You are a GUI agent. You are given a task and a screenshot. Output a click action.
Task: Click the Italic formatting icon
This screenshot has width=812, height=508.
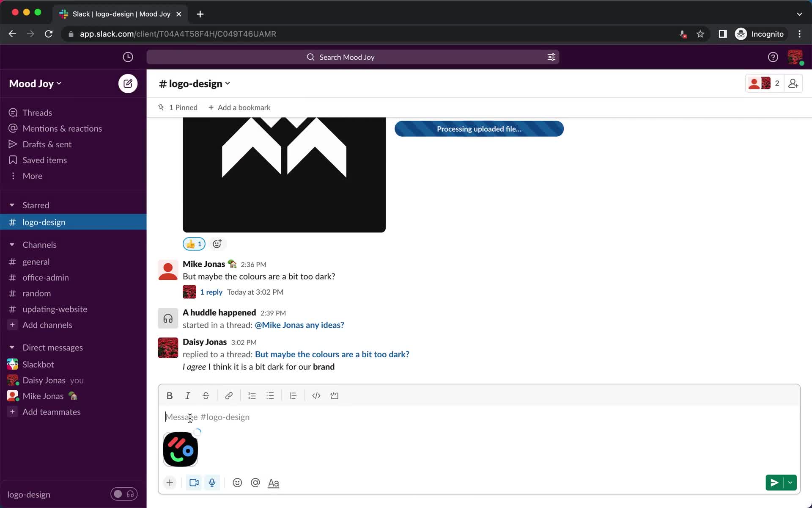[x=187, y=396]
